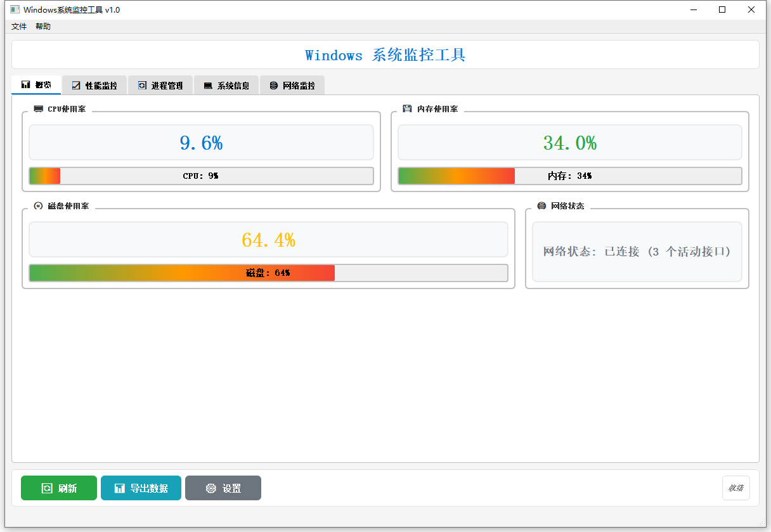Click the 9.6% CPU value
Viewport: 771px width, 532px height.
pos(201,143)
